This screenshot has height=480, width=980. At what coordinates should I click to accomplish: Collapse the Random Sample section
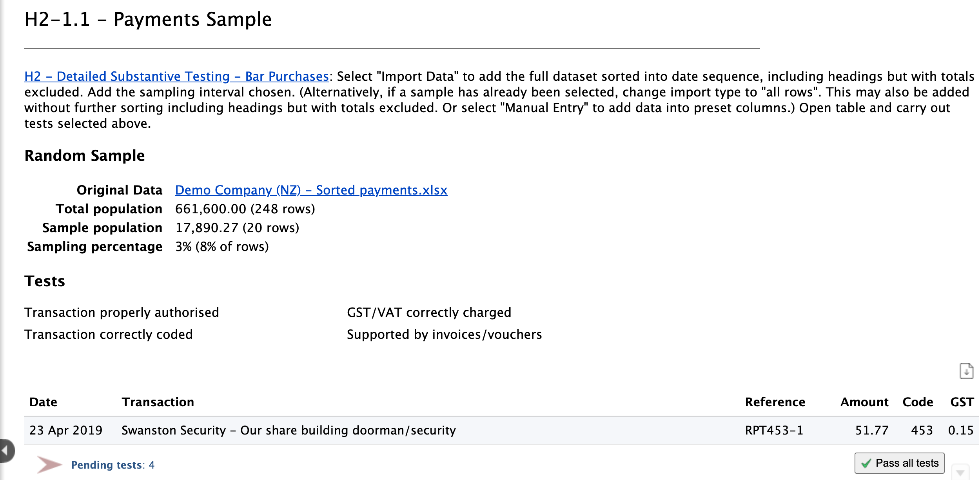pyautogui.click(x=84, y=155)
